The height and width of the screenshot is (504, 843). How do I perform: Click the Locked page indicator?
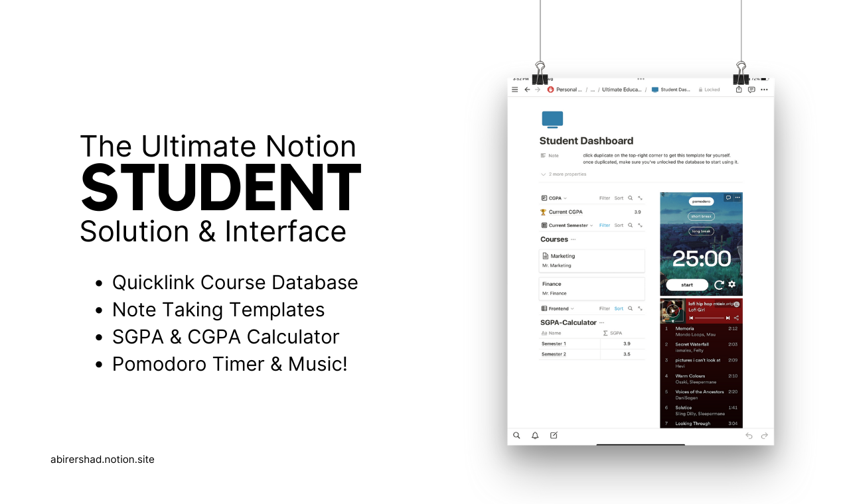[709, 90]
